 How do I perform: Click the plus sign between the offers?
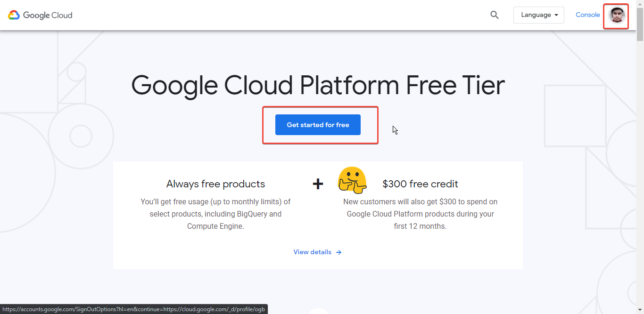point(318,184)
